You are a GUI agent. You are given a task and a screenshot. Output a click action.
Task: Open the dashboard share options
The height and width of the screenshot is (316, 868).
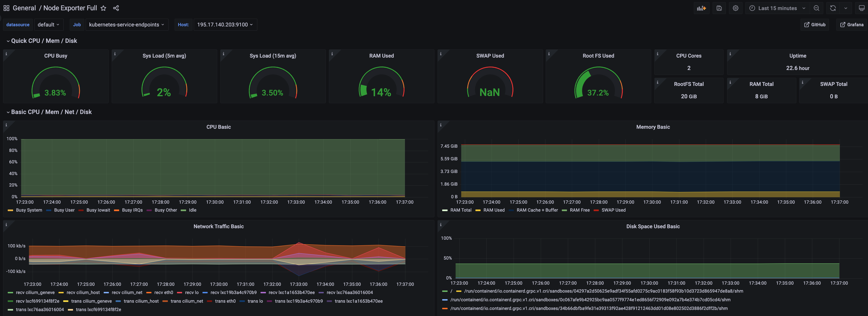(116, 8)
